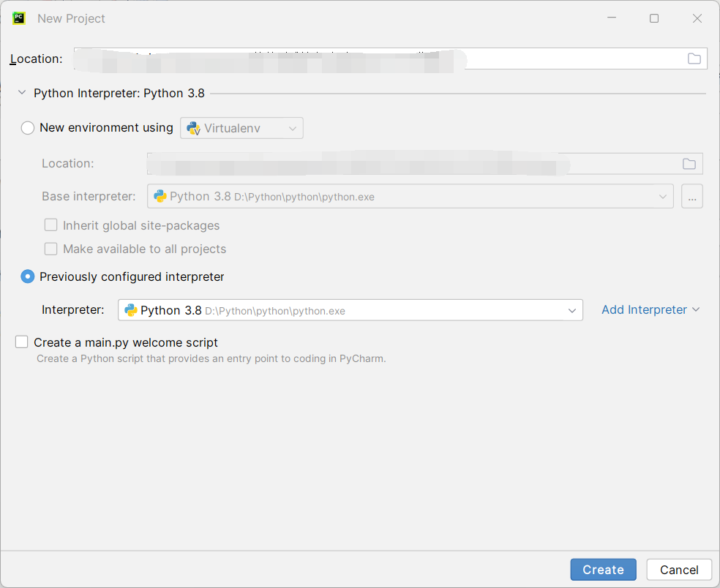
Task: Open the Add Interpreter dropdown menu
Action: [650, 310]
